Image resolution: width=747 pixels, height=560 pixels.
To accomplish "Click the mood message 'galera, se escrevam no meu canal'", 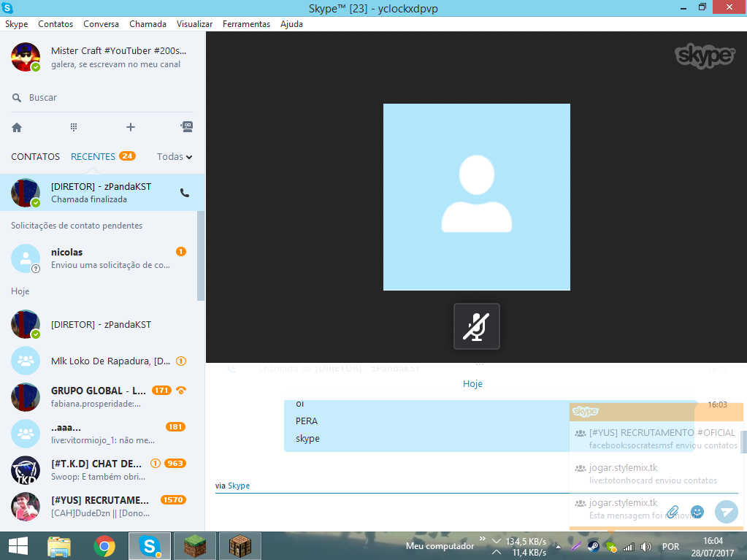I will click(x=116, y=64).
